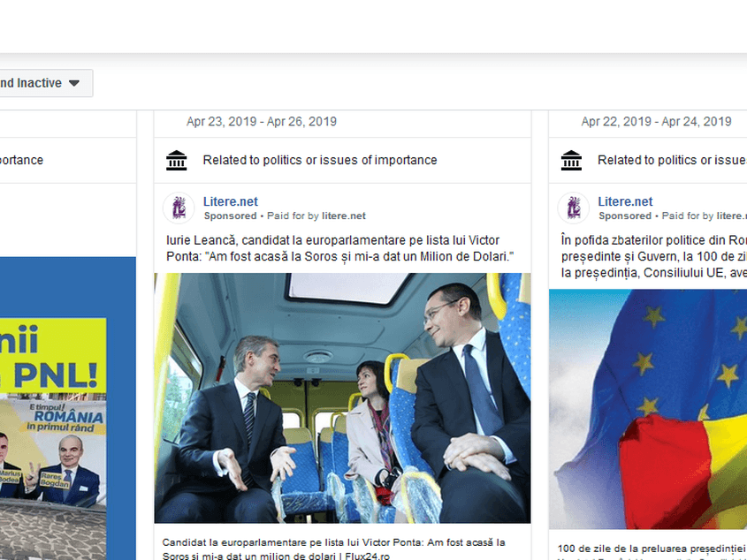Click the Apr 22, 2019 - Apr 24, 2019 date range
This screenshot has height=560, width=747.
(656, 121)
